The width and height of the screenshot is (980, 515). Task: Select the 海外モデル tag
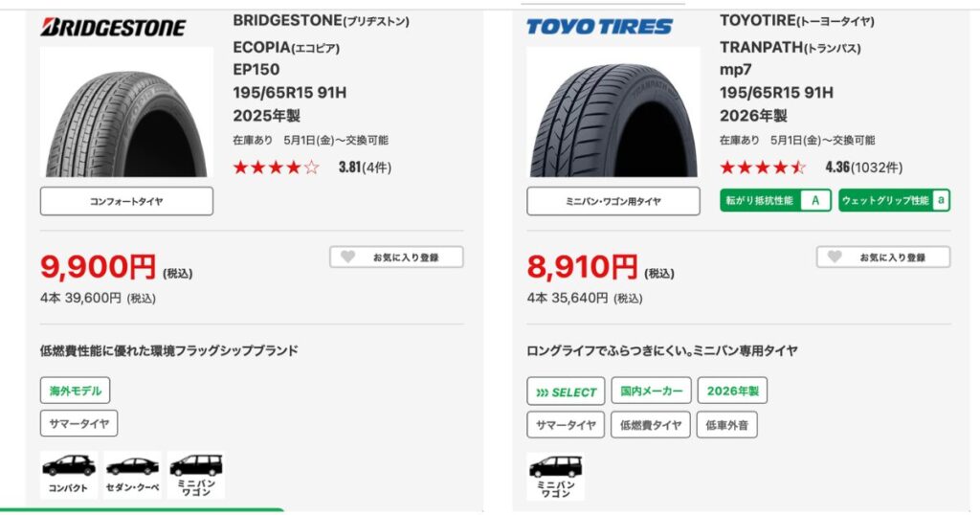click(75, 391)
